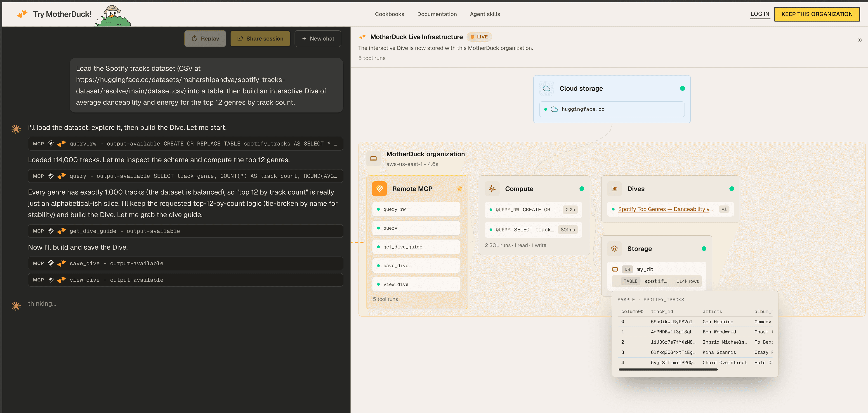Viewport: 868px width, 413px height.
Task: Click the Chord Overstreet cell
Action: (x=725, y=363)
